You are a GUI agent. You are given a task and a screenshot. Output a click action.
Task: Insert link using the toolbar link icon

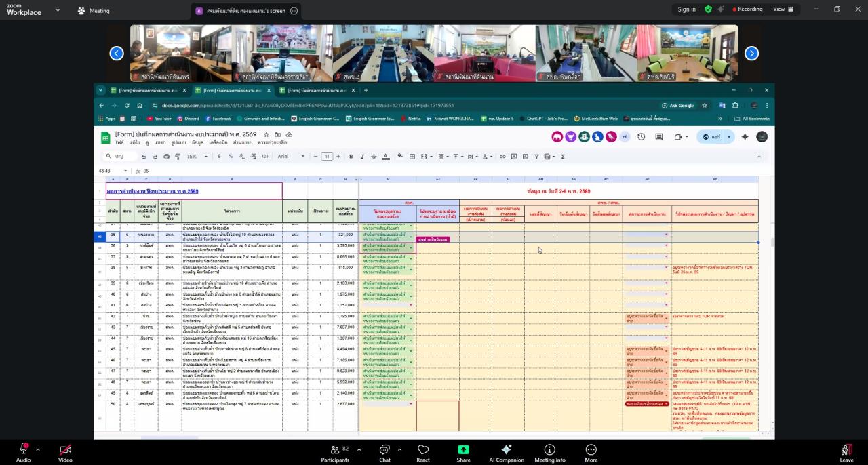pyautogui.click(x=502, y=157)
